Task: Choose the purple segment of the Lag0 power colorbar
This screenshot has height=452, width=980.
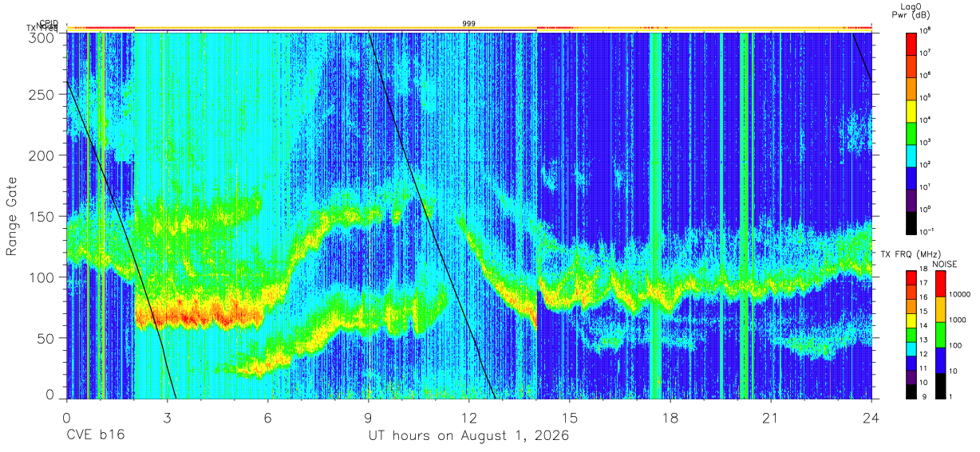Action: pos(911,199)
